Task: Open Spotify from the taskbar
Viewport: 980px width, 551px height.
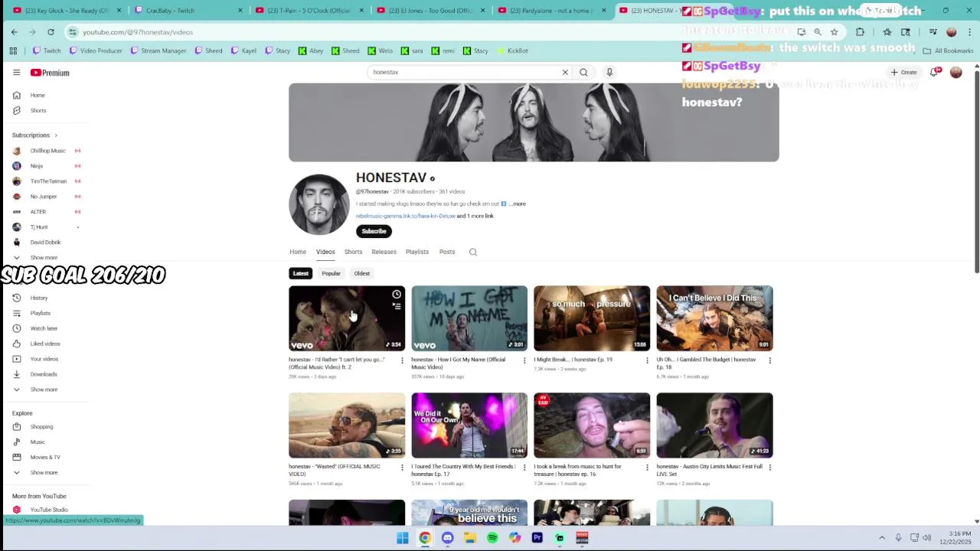Action: 492,538
